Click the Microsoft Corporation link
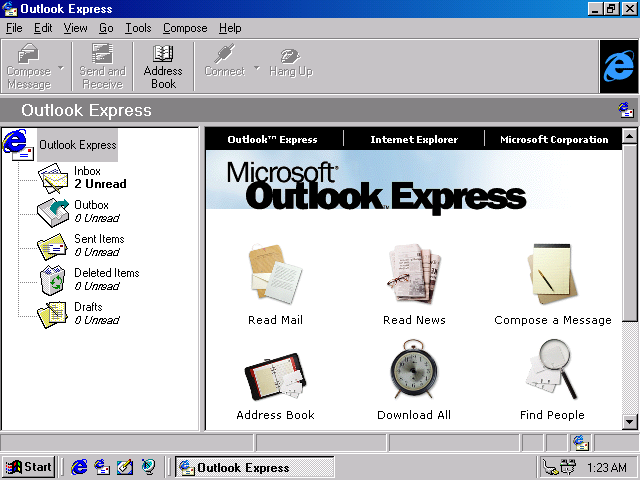 554,140
